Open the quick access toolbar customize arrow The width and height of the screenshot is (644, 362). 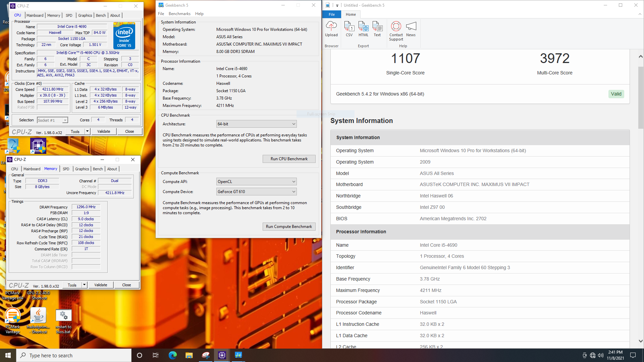pos(337,5)
